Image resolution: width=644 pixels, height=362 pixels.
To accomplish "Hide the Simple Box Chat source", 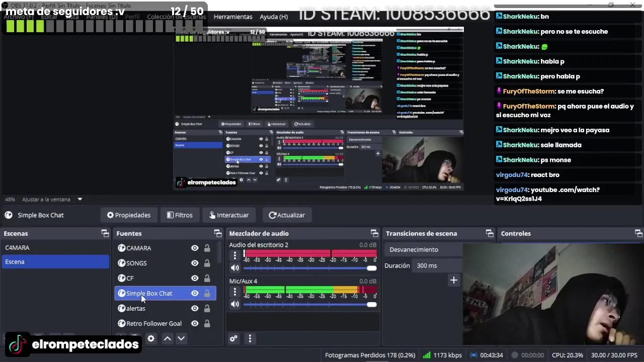I will (x=195, y=293).
